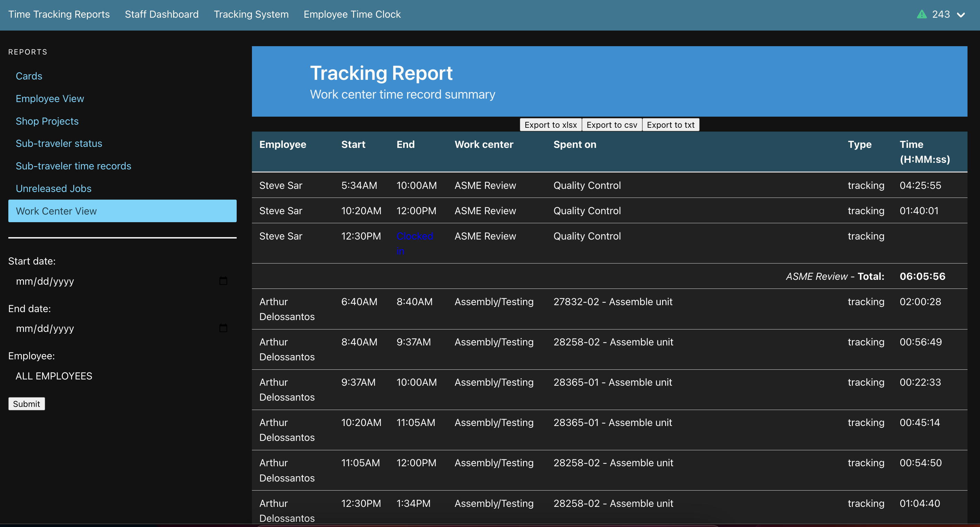The height and width of the screenshot is (527, 980).
Task: Focus the Start date input field
Action: [122, 281]
